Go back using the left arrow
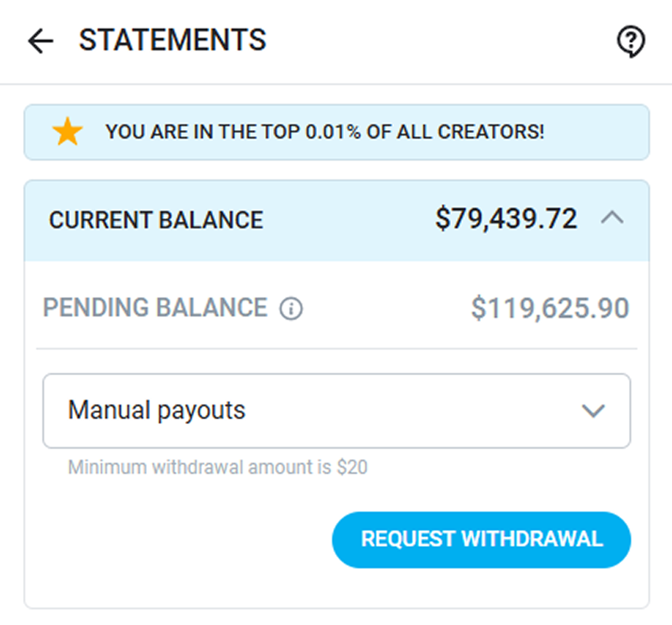Viewport: 672px width, 625px height. pos(40,41)
